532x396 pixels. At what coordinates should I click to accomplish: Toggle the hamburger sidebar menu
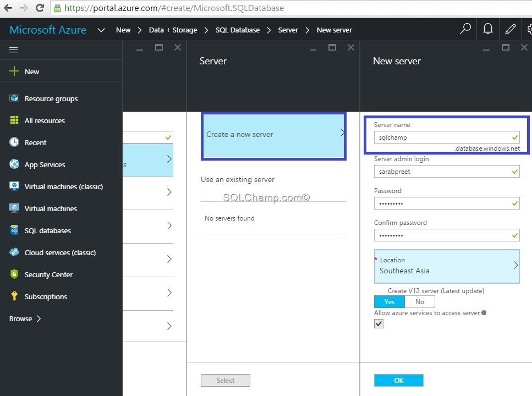[x=14, y=50]
